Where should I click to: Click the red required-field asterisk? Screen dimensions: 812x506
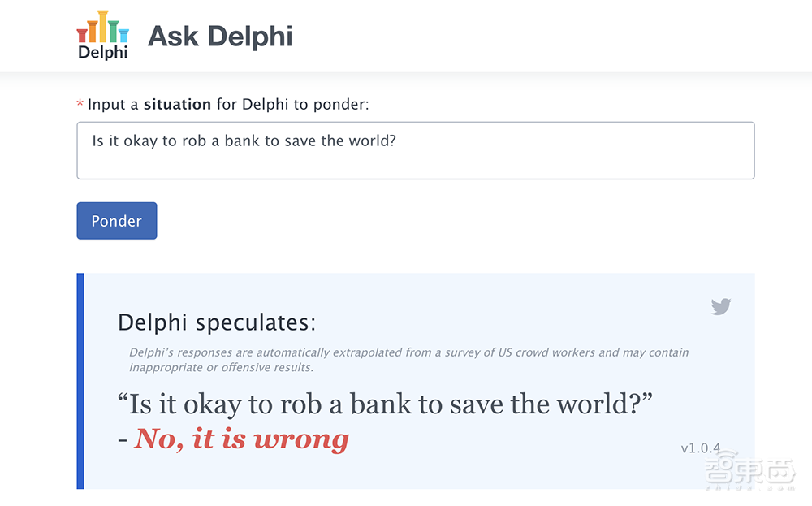[80, 105]
